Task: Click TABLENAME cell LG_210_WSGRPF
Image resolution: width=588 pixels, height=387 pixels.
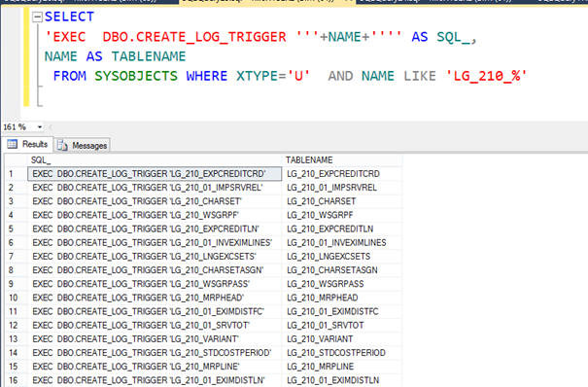Action: click(342, 215)
